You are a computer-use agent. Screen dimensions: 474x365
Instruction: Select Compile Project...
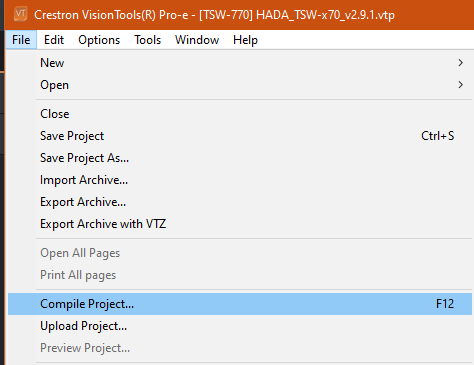click(240, 304)
